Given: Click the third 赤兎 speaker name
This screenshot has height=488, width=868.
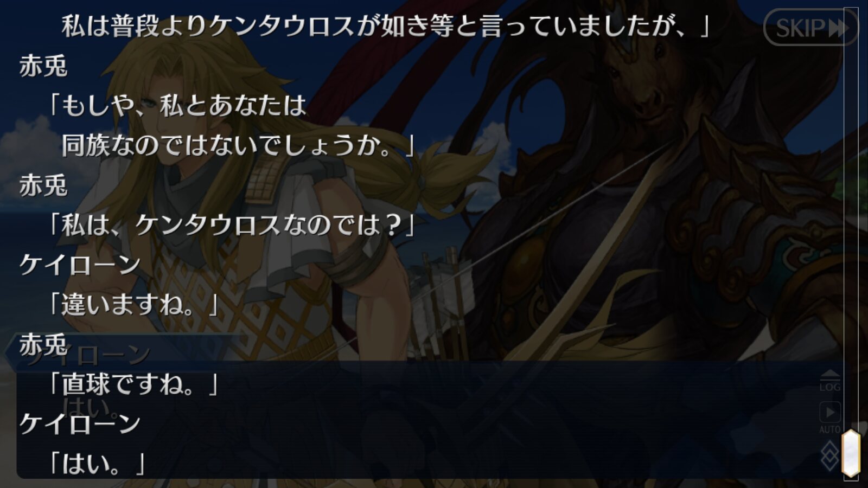Looking at the screenshot, I should click(43, 344).
